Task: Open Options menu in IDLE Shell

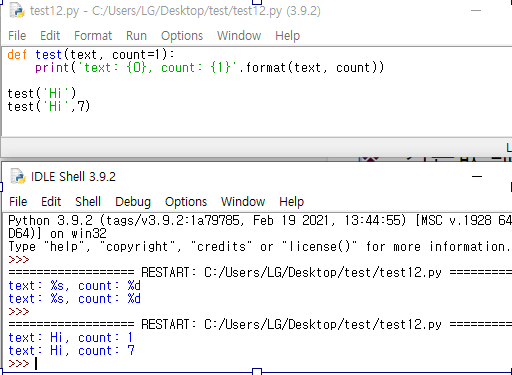Action: 186,202
